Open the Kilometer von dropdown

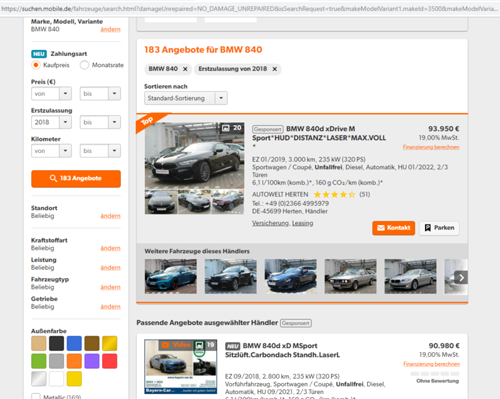point(51,151)
